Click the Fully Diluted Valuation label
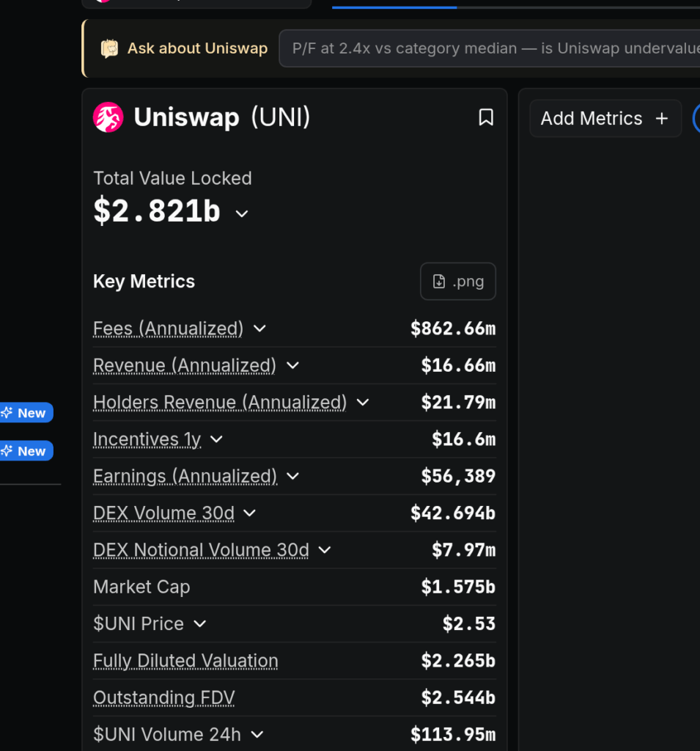The height and width of the screenshot is (751, 700). pos(185,661)
